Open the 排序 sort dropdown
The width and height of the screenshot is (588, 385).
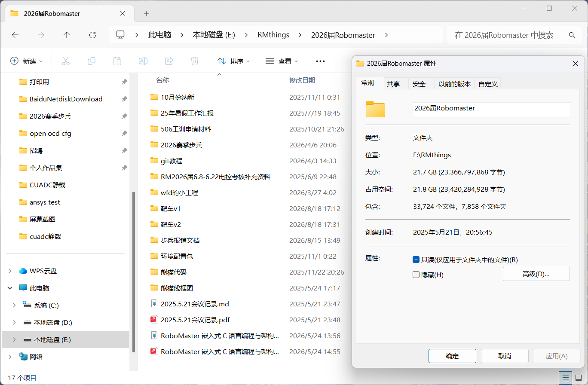234,61
